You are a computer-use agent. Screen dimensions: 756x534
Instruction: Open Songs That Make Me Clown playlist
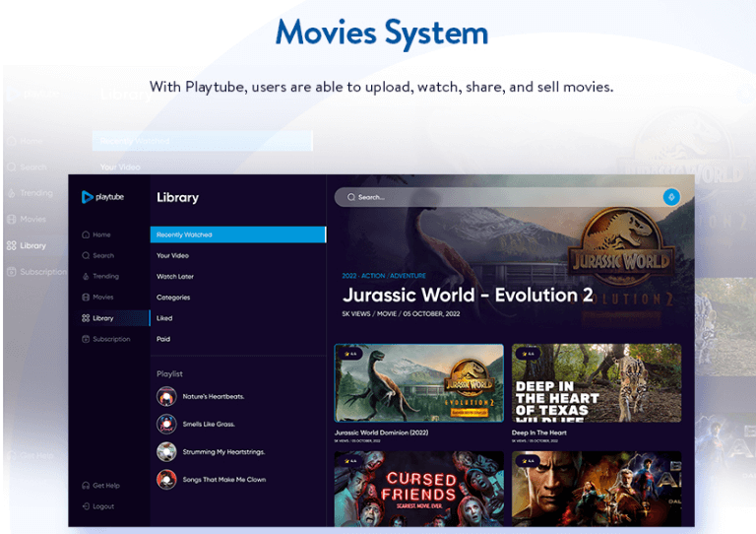pos(224,480)
